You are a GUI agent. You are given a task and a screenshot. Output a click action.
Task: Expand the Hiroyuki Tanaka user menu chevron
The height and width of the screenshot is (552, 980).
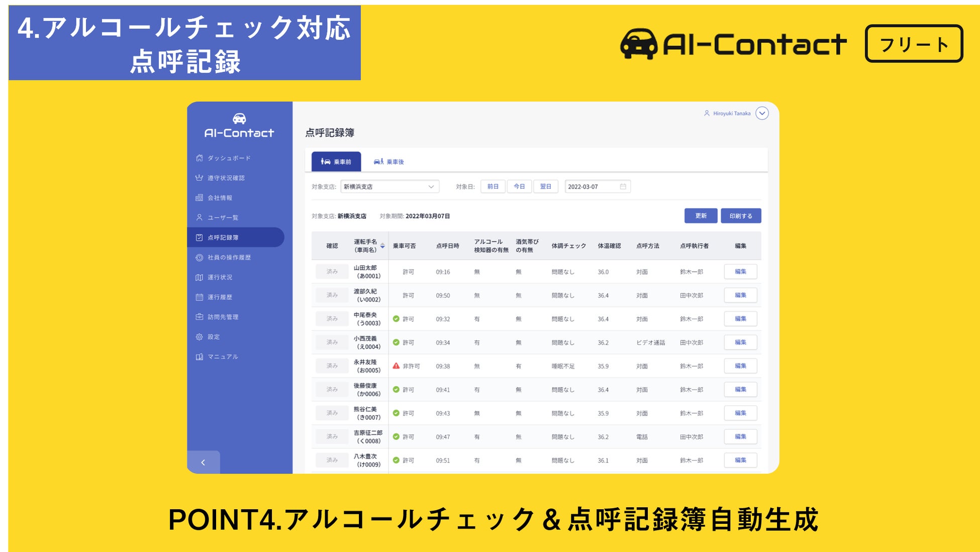tap(762, 114)
